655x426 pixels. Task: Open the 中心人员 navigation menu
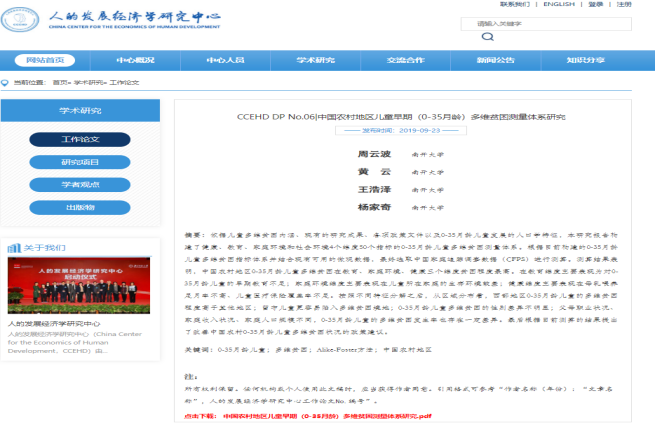[224, 60]
